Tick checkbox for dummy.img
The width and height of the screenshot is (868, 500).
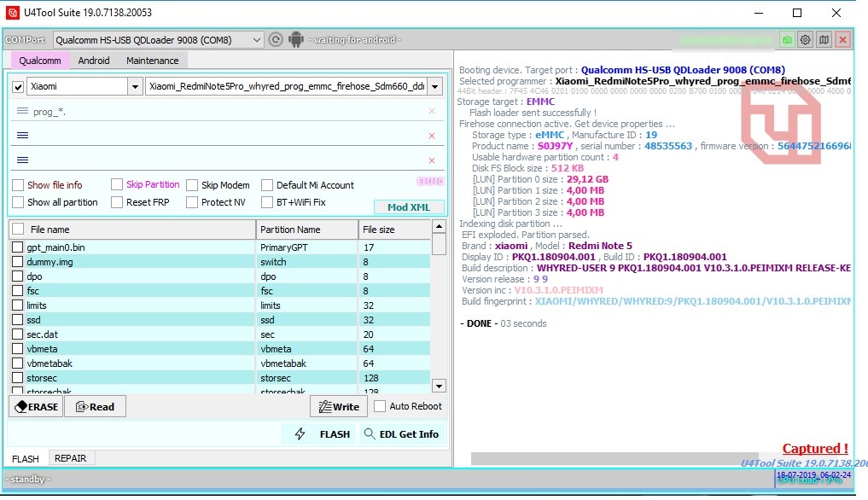17,261
